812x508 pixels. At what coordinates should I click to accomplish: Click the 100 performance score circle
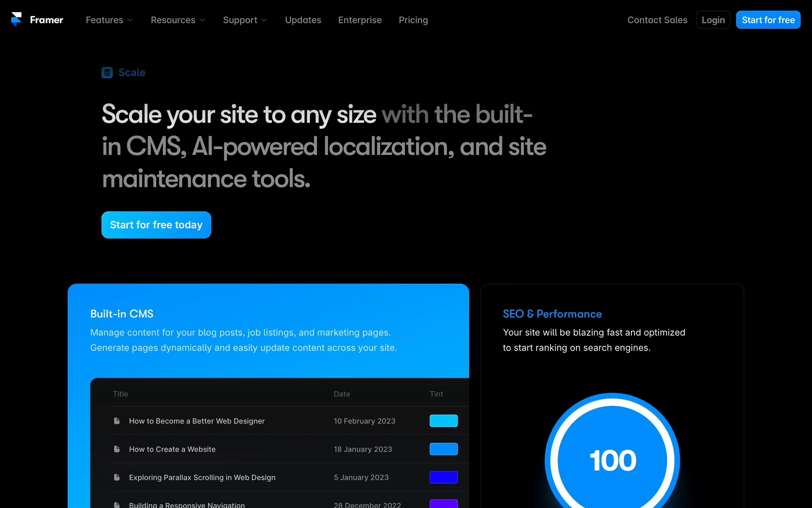(x=612, y=460)
